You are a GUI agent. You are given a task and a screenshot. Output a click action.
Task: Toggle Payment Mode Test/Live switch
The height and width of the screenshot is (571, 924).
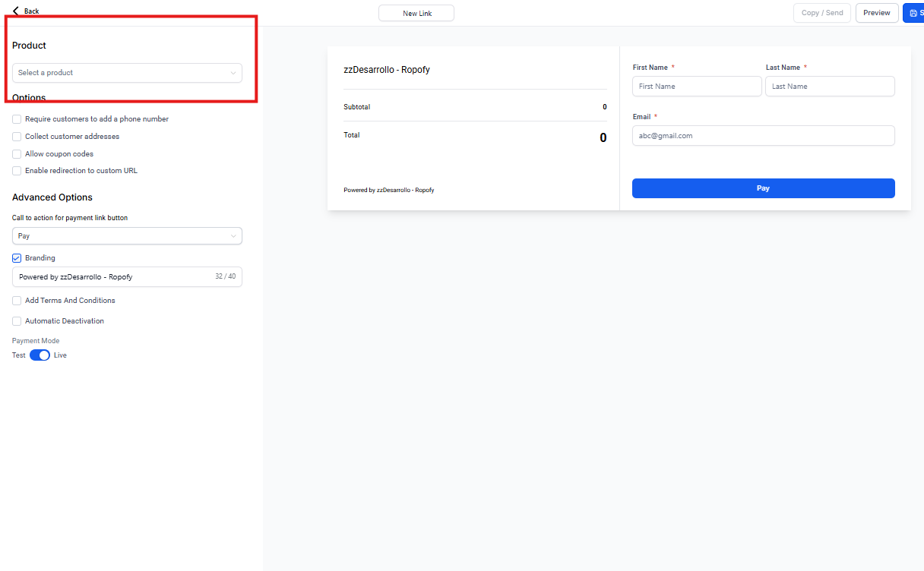(x=40, y=355)
